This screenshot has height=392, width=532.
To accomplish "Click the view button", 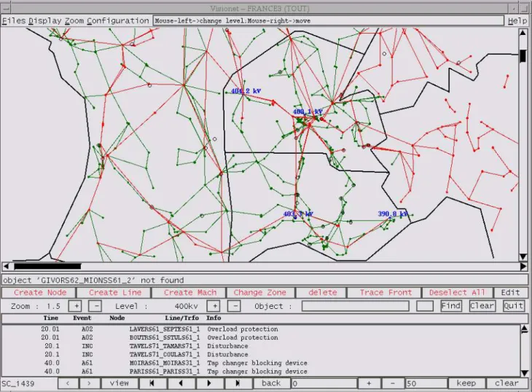I will (x=120, y=383).
